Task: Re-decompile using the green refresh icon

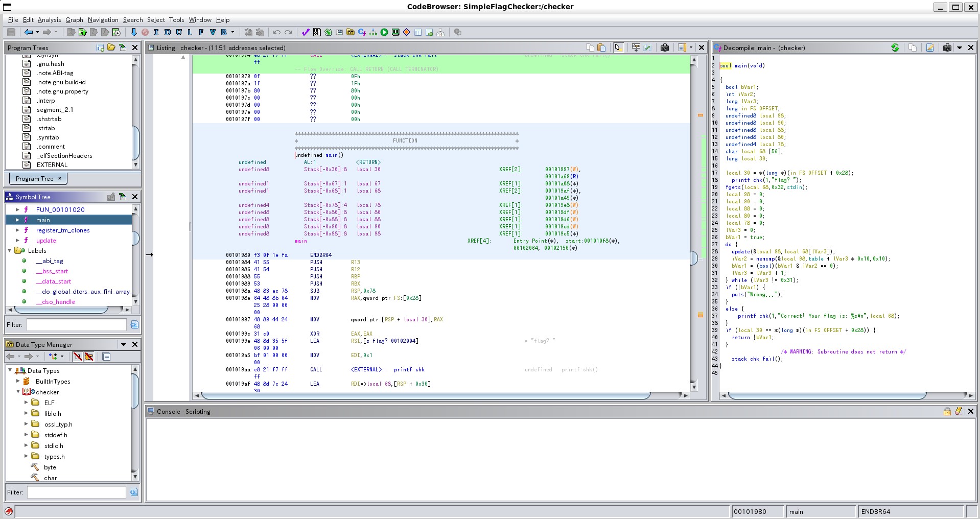Action: pyautogui.click(x=895, y=48)
